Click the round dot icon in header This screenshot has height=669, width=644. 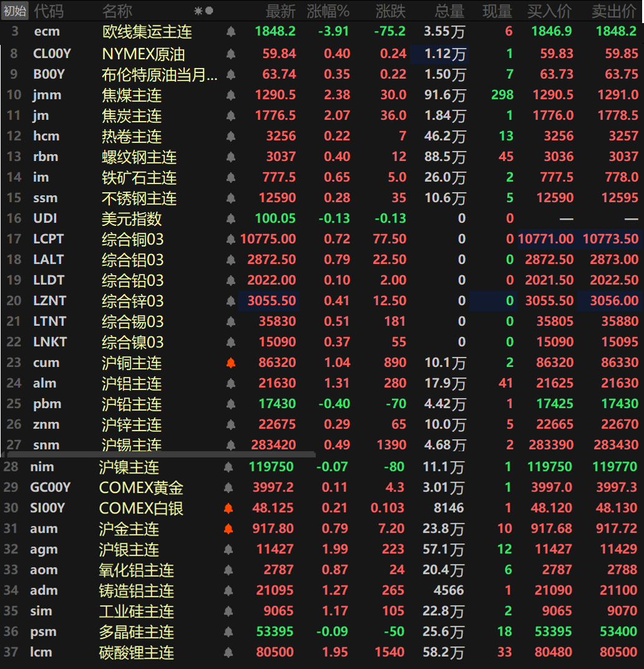point(209,11)
